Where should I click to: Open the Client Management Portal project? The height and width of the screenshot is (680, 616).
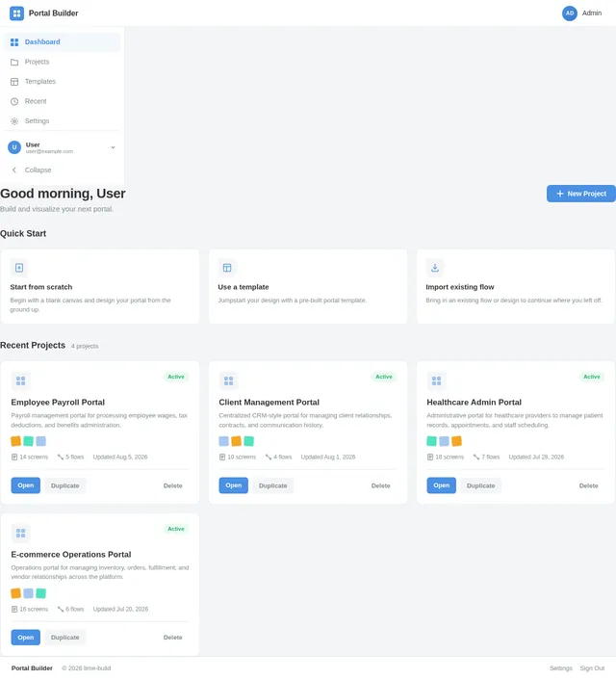(234, 485)
